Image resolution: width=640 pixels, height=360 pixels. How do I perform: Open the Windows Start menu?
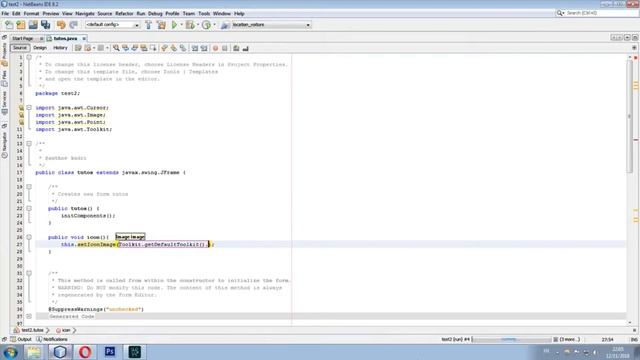pyautogui.click(x=10, y=352)
